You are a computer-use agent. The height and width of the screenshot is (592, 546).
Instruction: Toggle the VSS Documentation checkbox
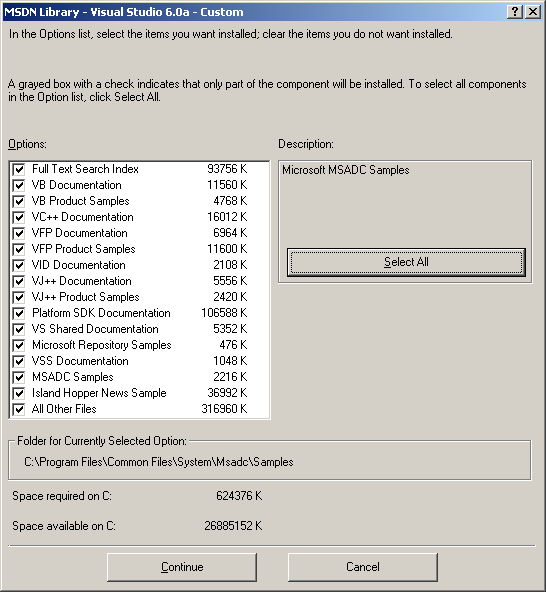19,361
